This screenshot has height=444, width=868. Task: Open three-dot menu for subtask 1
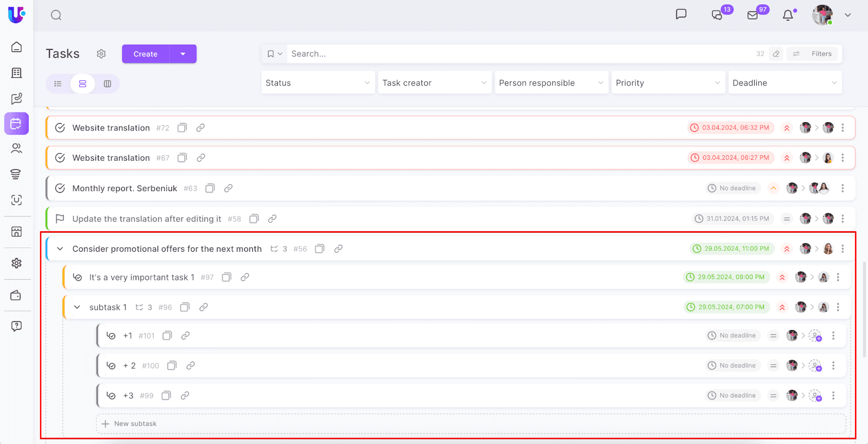838,307
